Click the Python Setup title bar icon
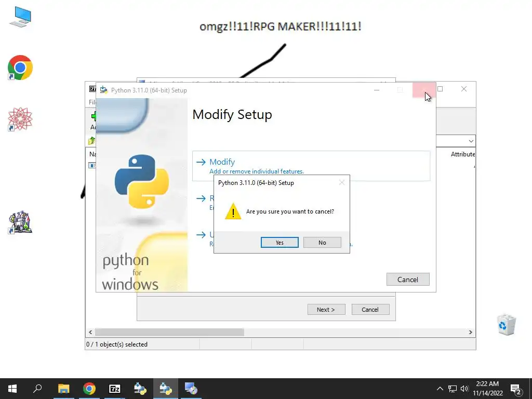Screen dimensions: 532x399 coord(103,90)
